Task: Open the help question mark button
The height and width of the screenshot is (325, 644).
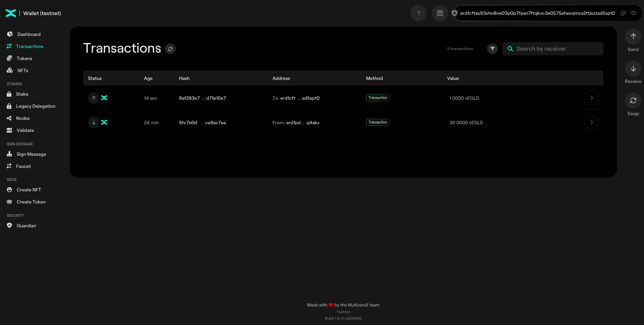Action: [x=418, y=13]
